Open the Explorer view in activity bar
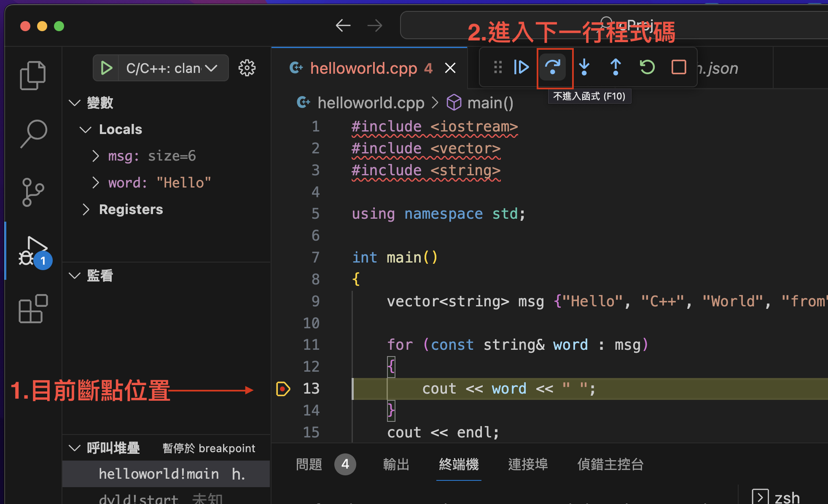This screenshot has height=504, width=828. [33, 76]
